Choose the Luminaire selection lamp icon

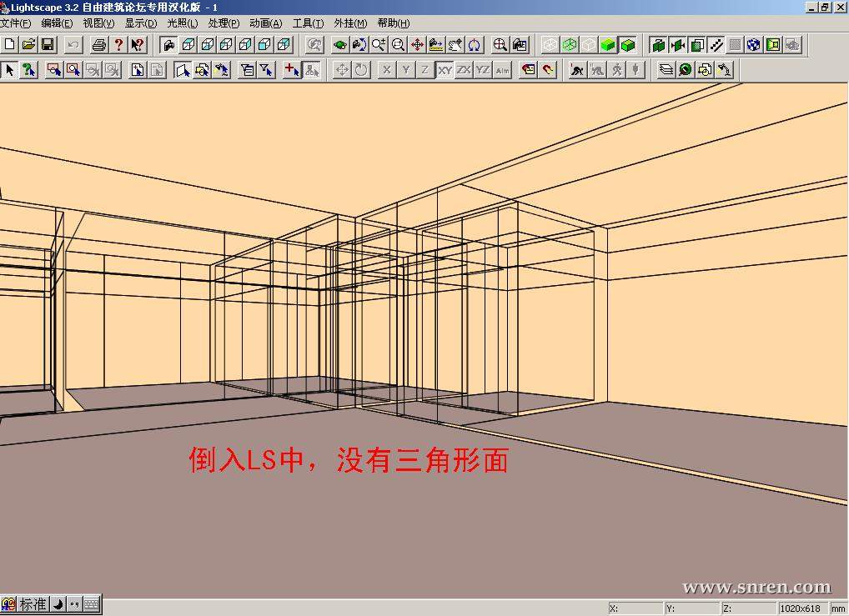tap(222, 70)
